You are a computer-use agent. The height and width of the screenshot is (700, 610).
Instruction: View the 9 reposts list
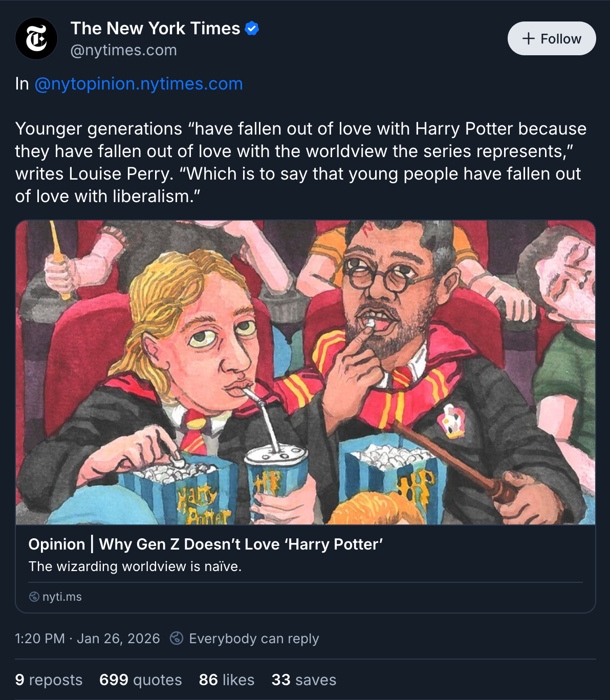click(49, 680)
